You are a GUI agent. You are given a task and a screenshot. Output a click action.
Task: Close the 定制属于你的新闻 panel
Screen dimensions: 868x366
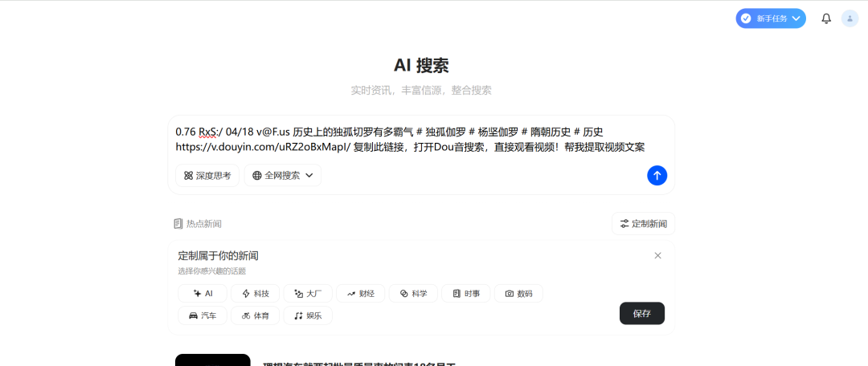657,255
